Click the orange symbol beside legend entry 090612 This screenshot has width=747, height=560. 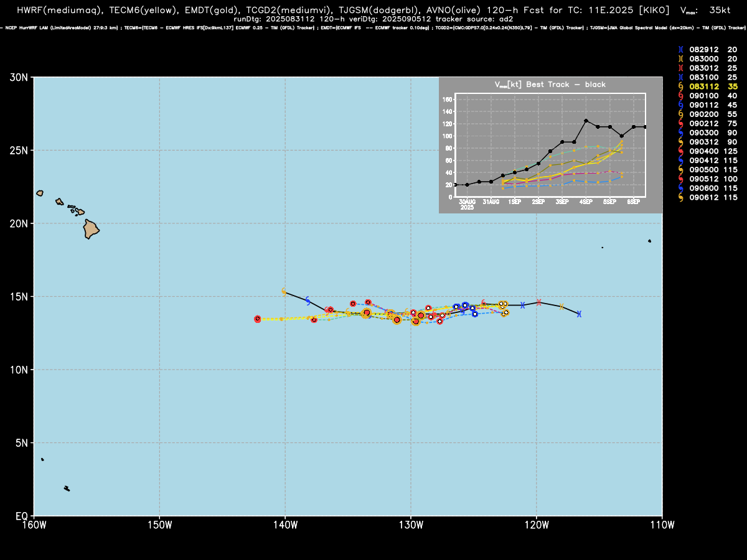pyautogui.click(x=681, y=197)
